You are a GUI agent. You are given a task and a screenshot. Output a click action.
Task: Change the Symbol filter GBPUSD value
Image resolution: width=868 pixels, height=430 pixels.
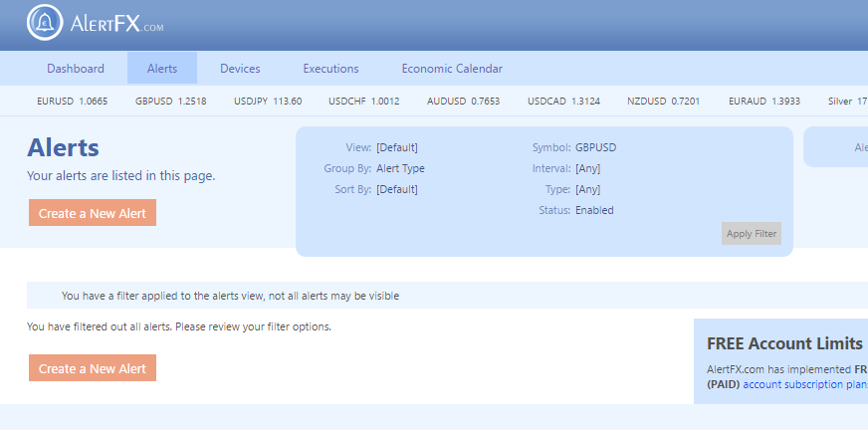595,147
